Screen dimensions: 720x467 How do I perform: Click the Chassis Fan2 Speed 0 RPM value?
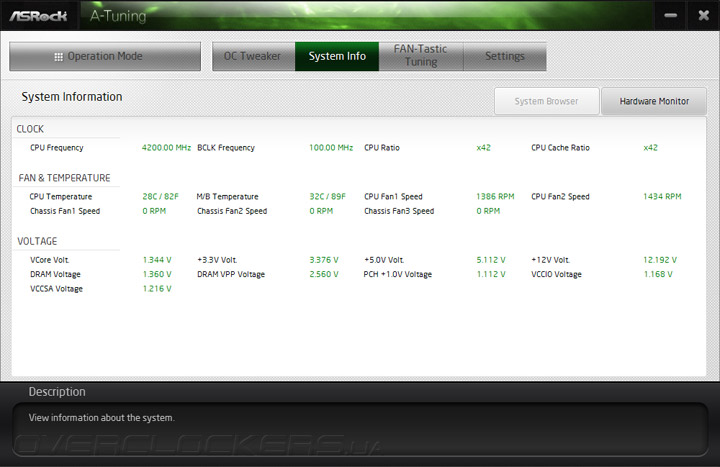pos(321,211)
